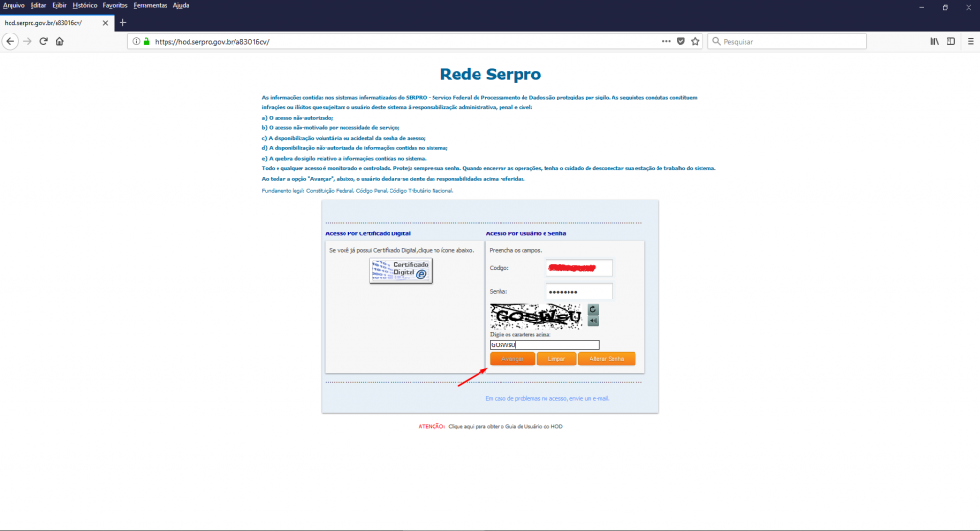Screen dimensions: 980x531
Task: Refresh the captcha image
Action: click(x=593, y=309)
